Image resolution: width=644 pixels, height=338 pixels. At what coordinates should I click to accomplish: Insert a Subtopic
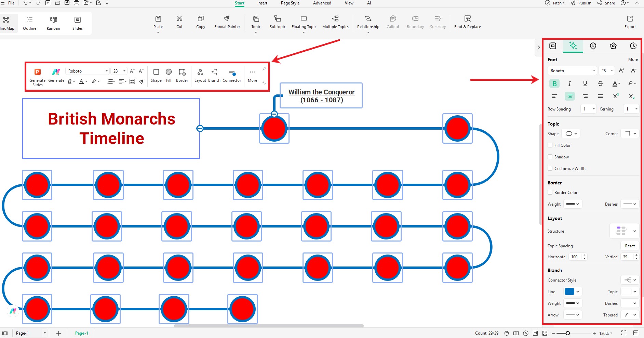coord(278,22)
